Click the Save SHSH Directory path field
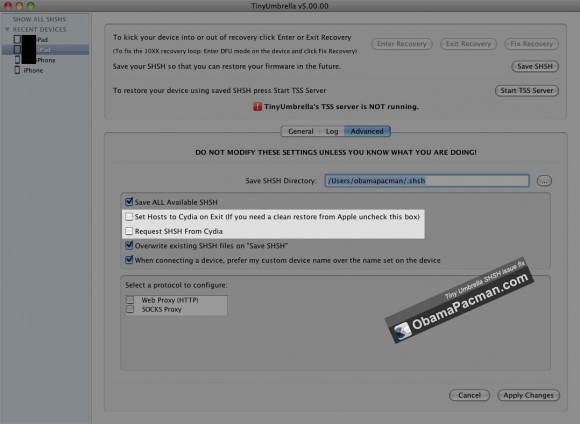 pyautogui.click(x=427, y=181)
